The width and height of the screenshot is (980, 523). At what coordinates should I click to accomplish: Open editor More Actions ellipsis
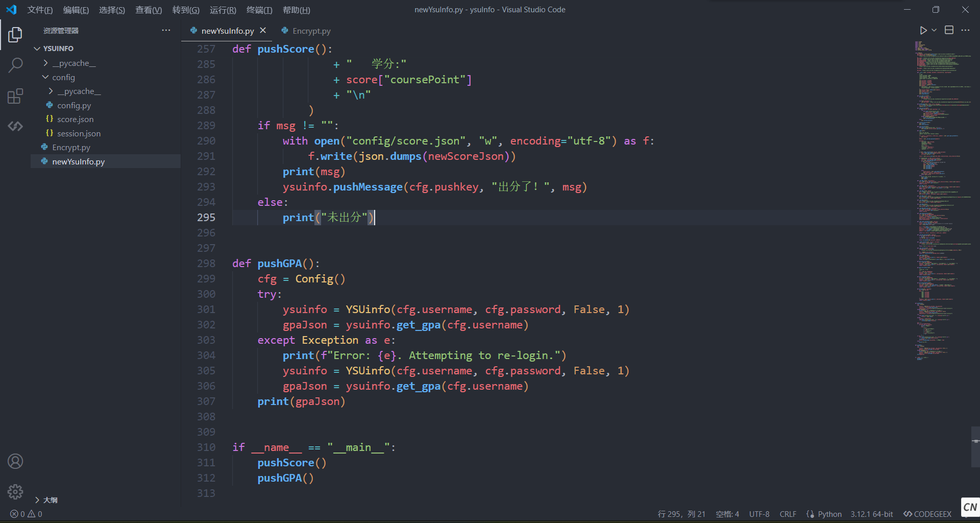[965, 31]
